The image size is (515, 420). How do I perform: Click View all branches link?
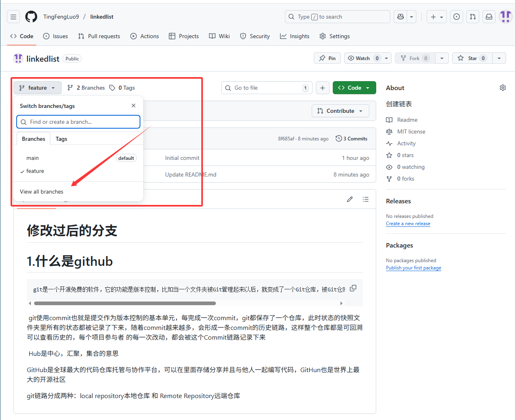click(41, 192)
